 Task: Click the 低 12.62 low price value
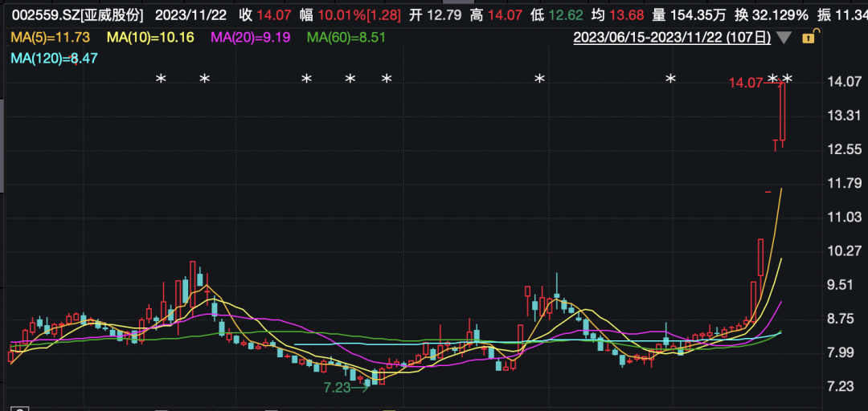pyautogui.click(x=556, y=15)
